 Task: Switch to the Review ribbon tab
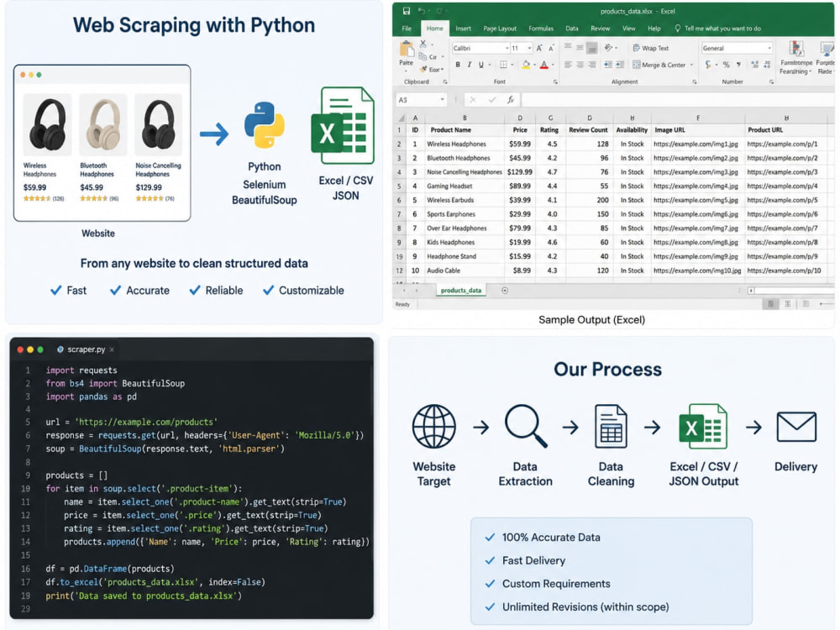600,29
